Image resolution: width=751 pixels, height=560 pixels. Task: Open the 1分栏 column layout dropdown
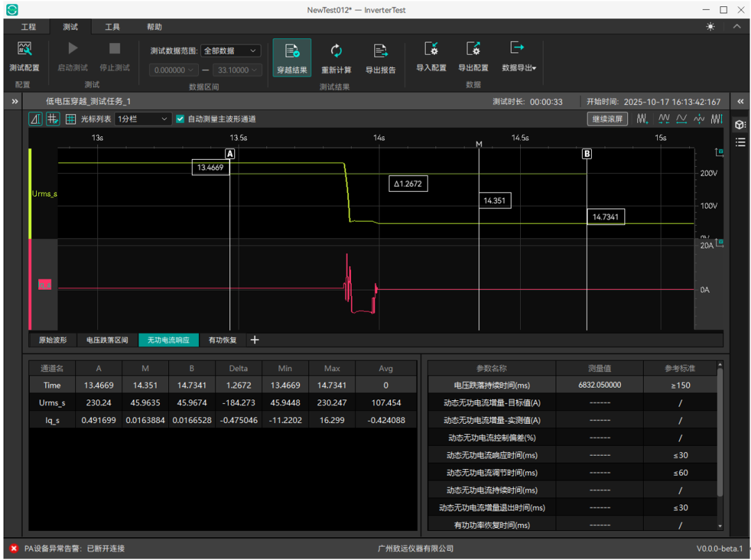tap(143, 119)
